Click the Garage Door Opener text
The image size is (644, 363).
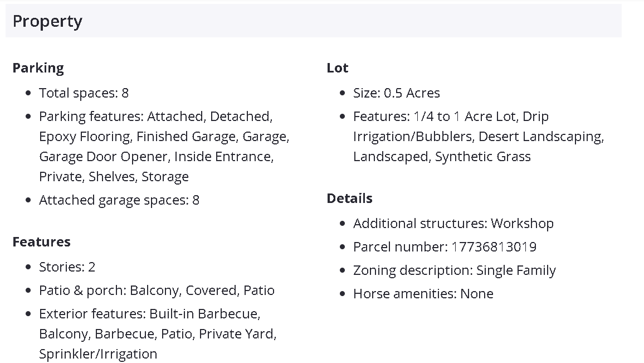click(103, 157)
